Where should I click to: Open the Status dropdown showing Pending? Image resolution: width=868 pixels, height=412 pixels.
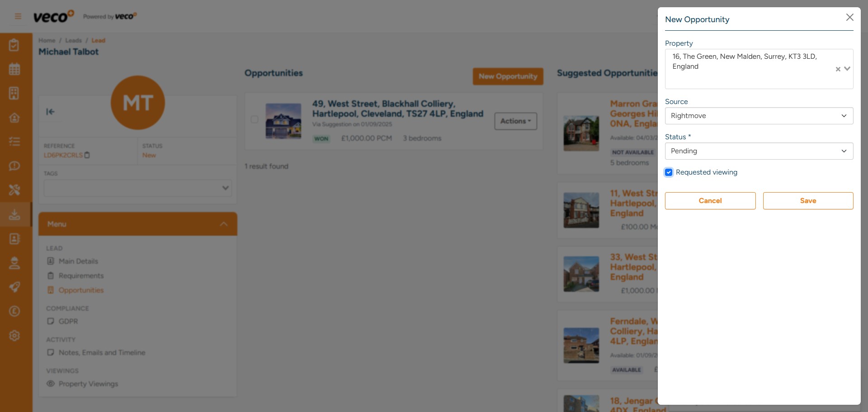pos(758,151)
